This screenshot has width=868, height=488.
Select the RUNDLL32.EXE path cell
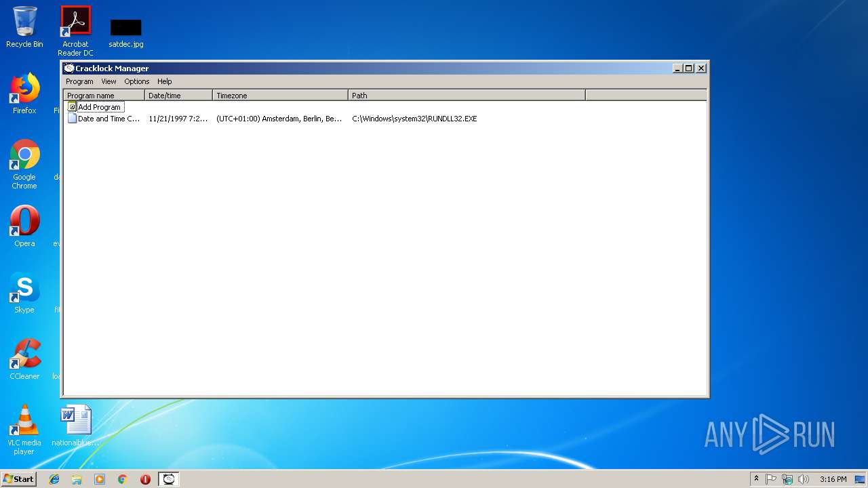(x=414, y=119)
